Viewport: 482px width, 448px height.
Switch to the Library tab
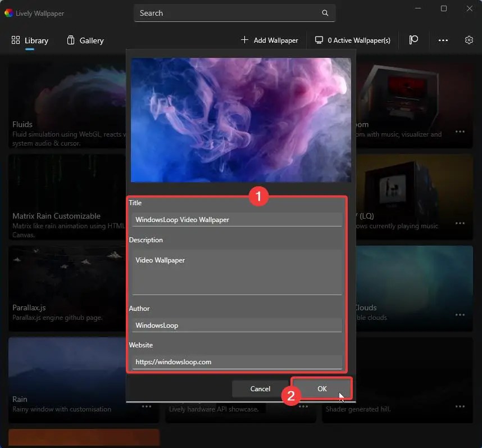[30, 40]
